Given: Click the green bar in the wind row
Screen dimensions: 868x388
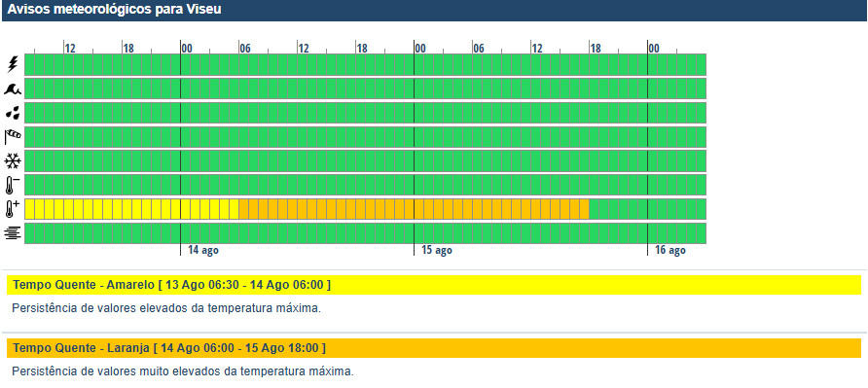Looking at the screenshot, I should coord(365,137).
